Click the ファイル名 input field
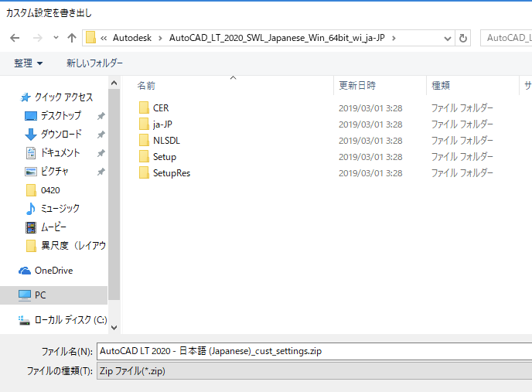 (x=314, y=351)
